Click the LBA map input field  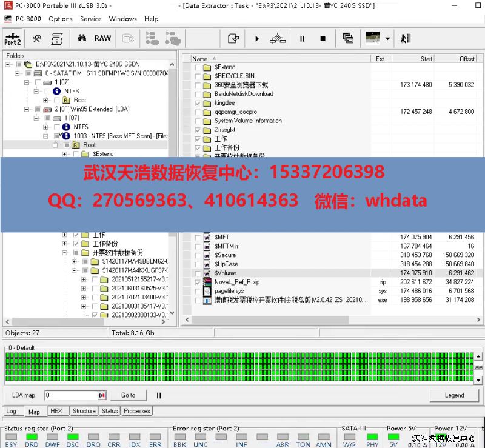pos(70,395)
